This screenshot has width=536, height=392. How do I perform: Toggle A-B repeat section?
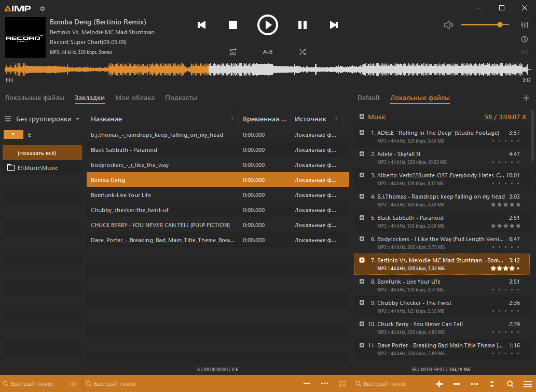point(268,52)
